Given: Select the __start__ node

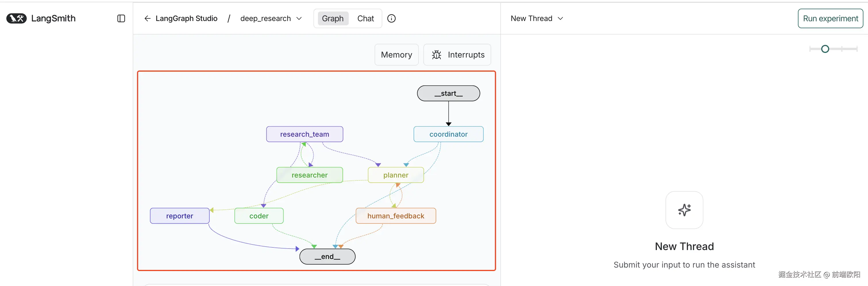Looking at the screenshot, I should [448, 93].
